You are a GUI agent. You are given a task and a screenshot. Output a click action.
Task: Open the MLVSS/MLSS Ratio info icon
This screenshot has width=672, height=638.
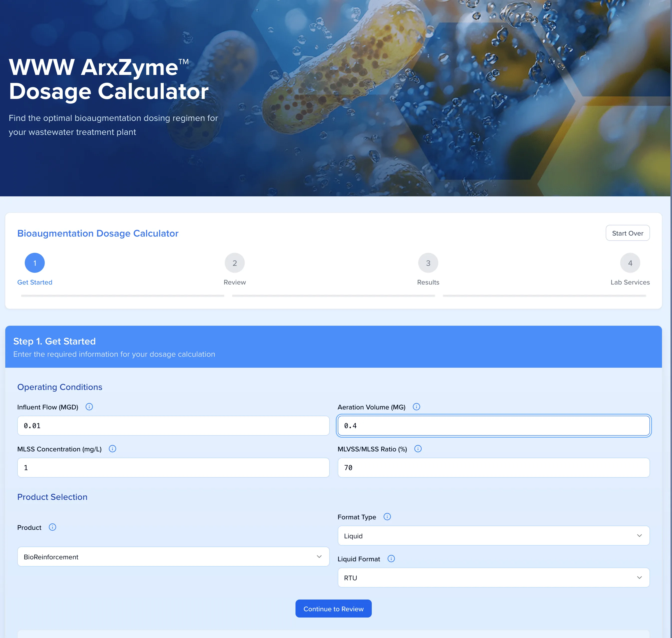418,449
